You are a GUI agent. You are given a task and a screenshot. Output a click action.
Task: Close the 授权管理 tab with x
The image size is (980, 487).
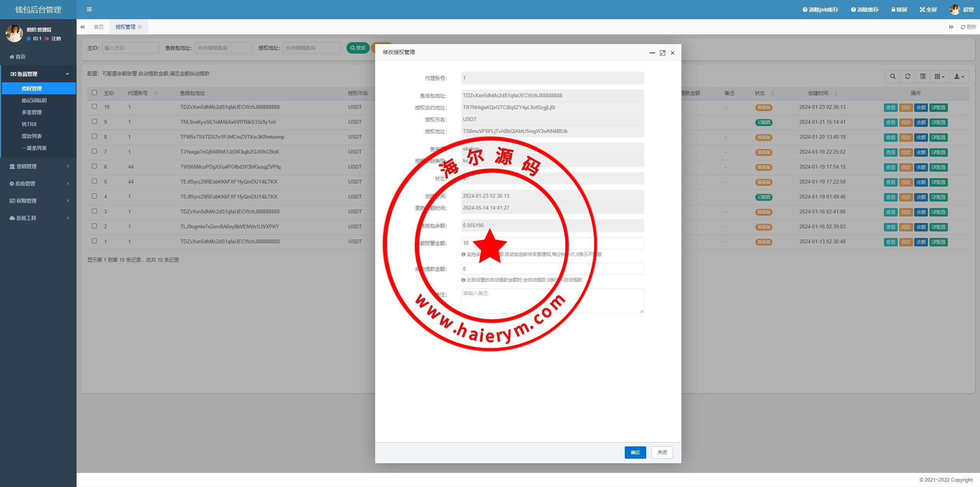point(140,27)
